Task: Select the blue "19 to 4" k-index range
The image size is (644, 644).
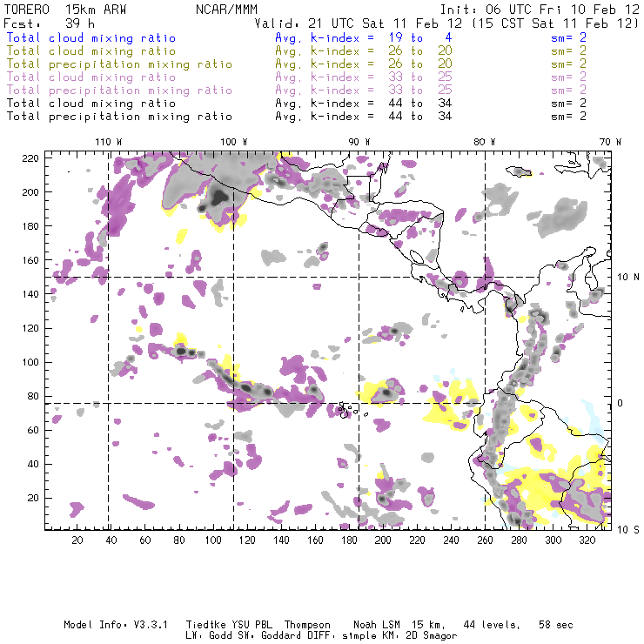Action: coord(420,37)
